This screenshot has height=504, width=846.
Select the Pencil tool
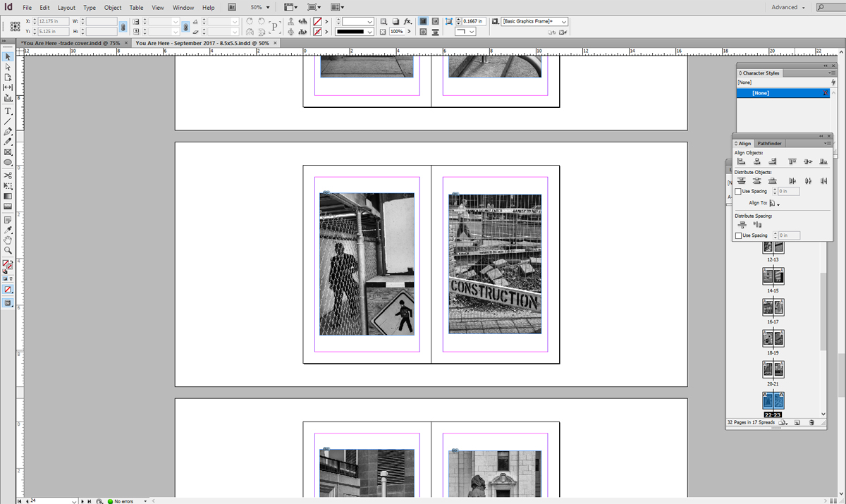[x=8, y=142]
